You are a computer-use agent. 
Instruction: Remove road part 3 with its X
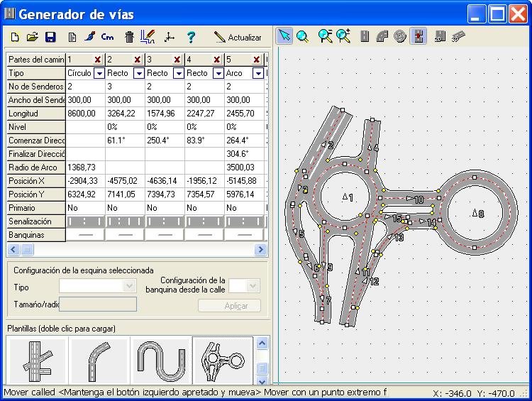click(177, 60)
